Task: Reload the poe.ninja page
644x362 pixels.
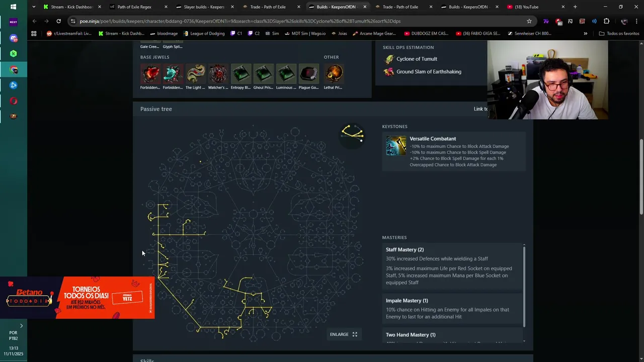Action: 58,21
